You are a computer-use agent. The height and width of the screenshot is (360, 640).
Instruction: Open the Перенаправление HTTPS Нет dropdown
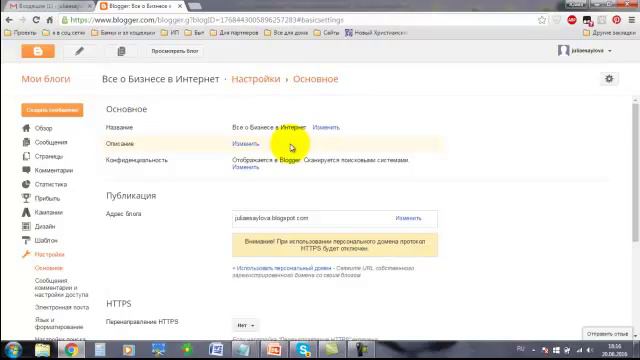click(246, 325)
